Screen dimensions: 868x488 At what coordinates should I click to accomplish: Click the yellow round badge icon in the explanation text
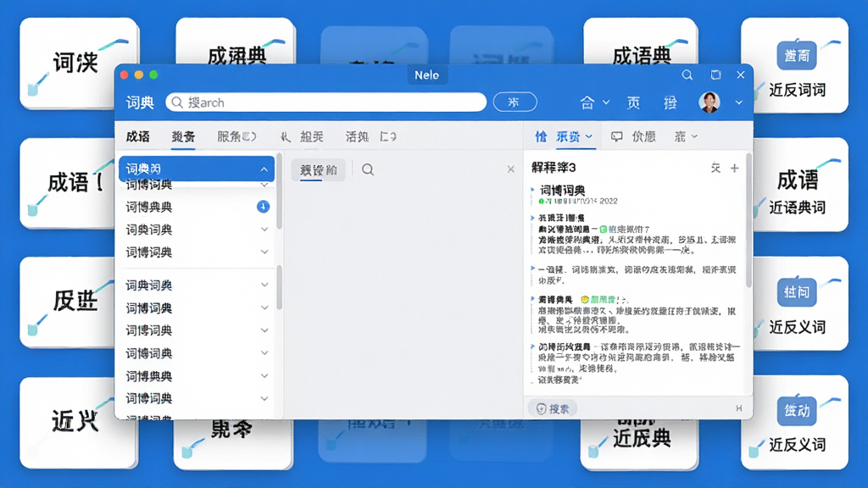(x=585, y=299)
